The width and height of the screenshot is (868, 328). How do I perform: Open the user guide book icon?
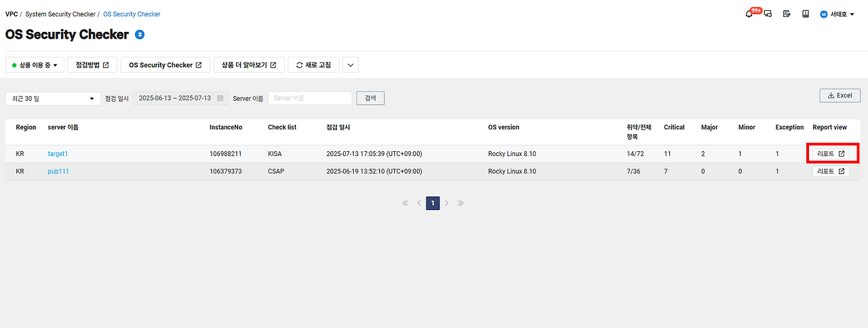click(806, 14)
